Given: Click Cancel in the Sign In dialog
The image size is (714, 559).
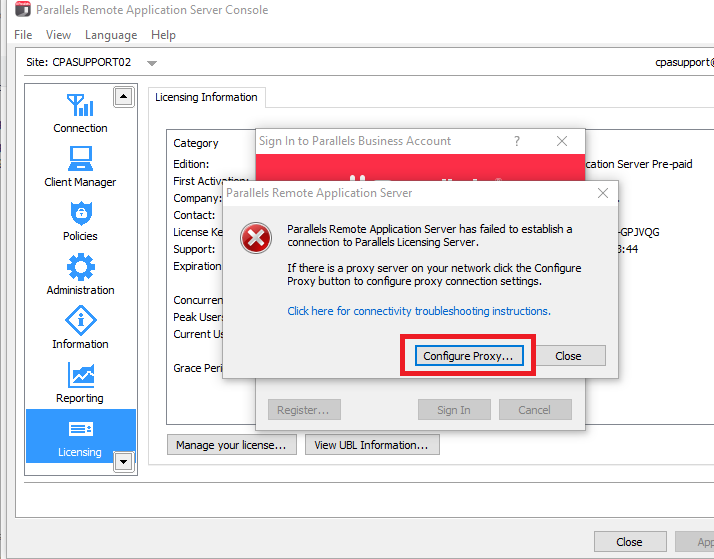Looking at the screenshot, I should (535, 410).
